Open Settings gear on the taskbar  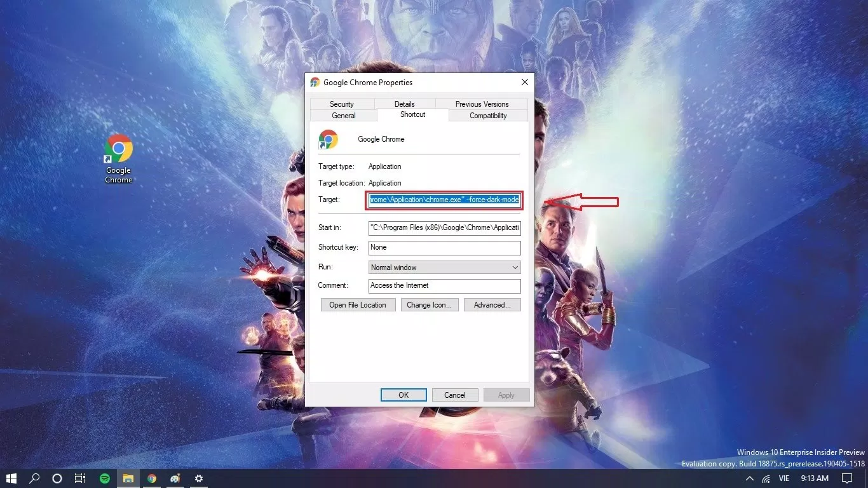[199, 478]
